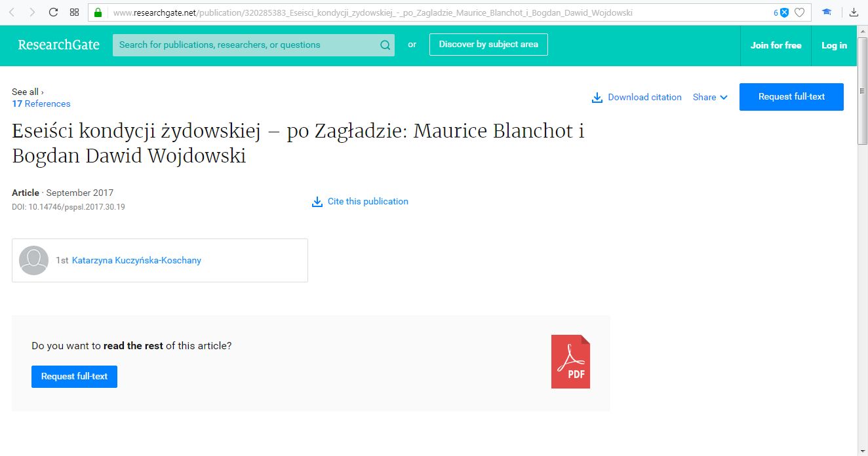Open downloads with the download arrow icon
The width and height of the screenshot is (868, 456).
coord(855,12)
